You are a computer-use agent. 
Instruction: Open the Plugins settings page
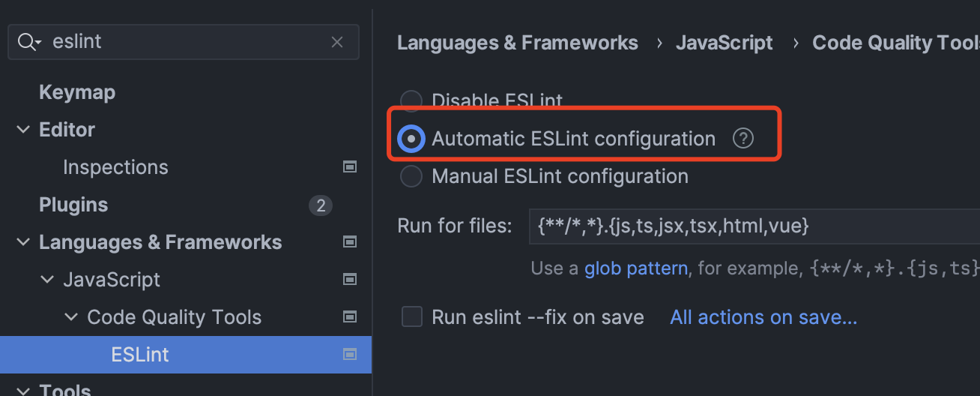(73, 205)
